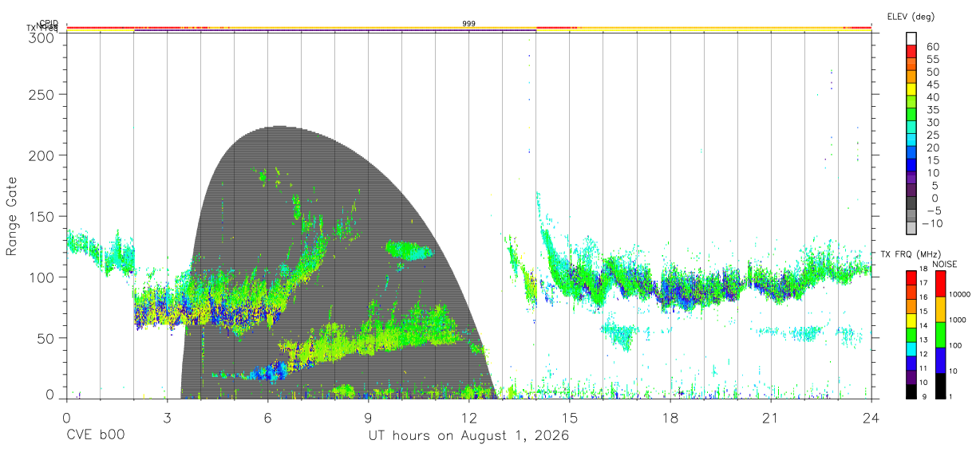
Task: Click the 'UT hours on August 1, 2026' axis title
Action: click(468, 436)
